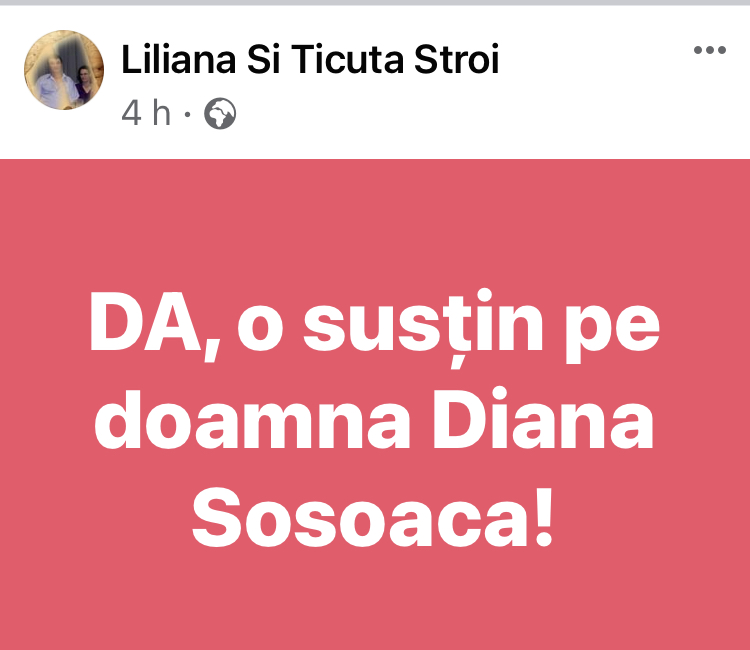This screenshot has width=750, height=650.
Task: Click the globe public privacy icon
Action: coord(220,113)
